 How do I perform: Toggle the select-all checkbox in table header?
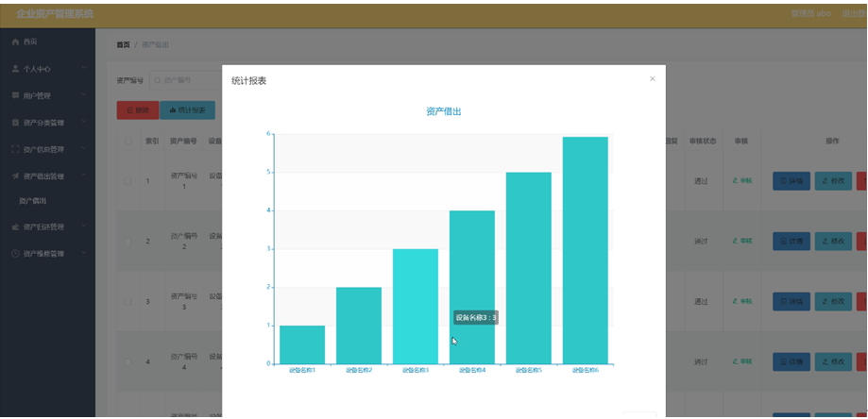tap(128, 141)
